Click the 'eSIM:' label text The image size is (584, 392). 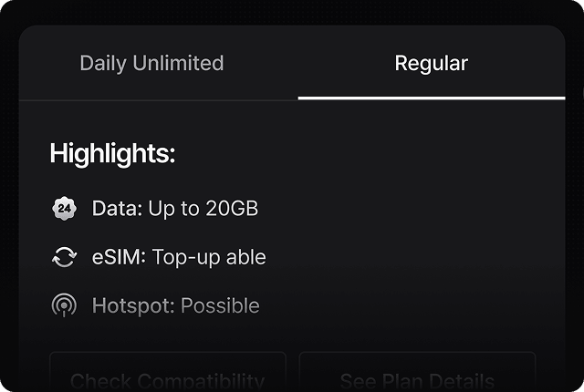(x=119, y=257)
